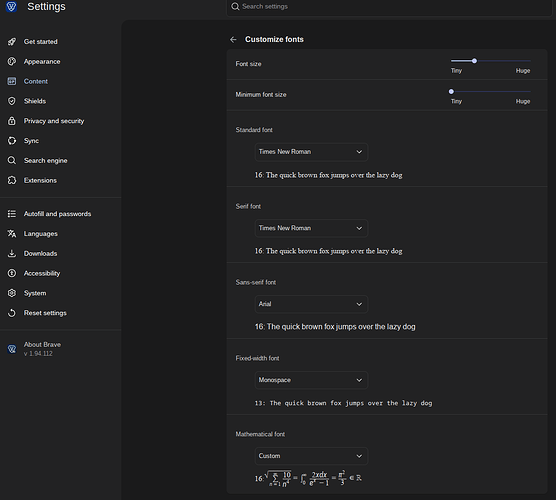The width and height of the screenshot is (556, 500).
Task: Go to the Content settings section
Action: coord(35,81)
